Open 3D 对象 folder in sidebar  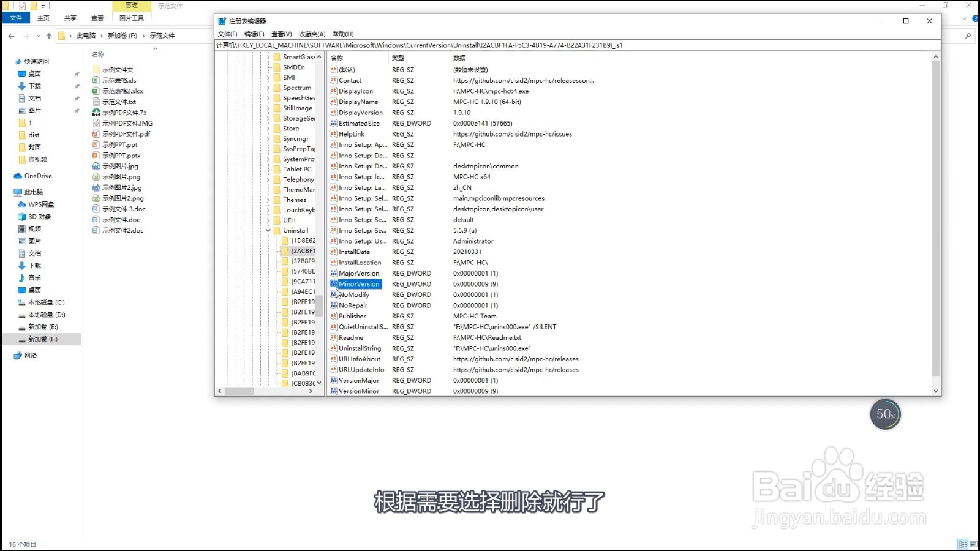[35, 217]
